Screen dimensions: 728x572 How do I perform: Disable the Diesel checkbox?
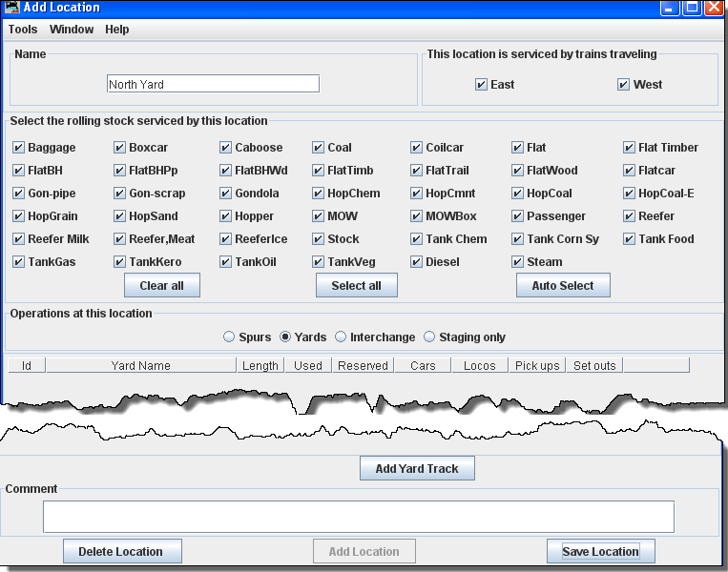click(x=417, y=262)
